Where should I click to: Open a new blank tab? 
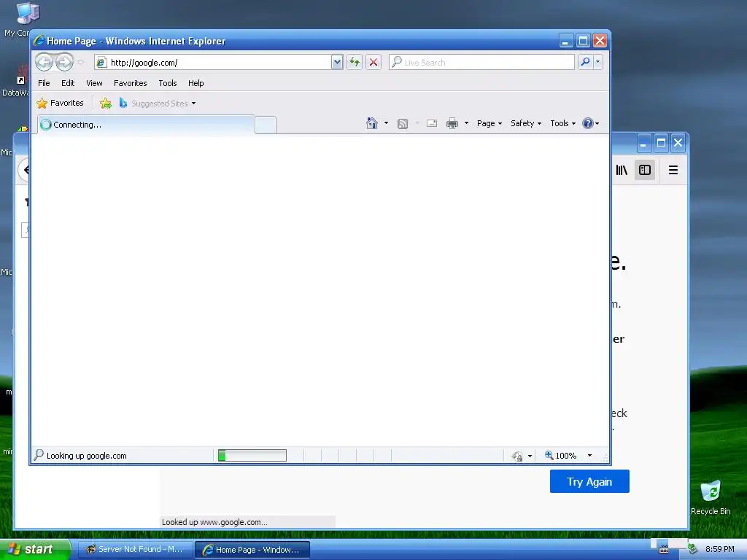point(266,125)
